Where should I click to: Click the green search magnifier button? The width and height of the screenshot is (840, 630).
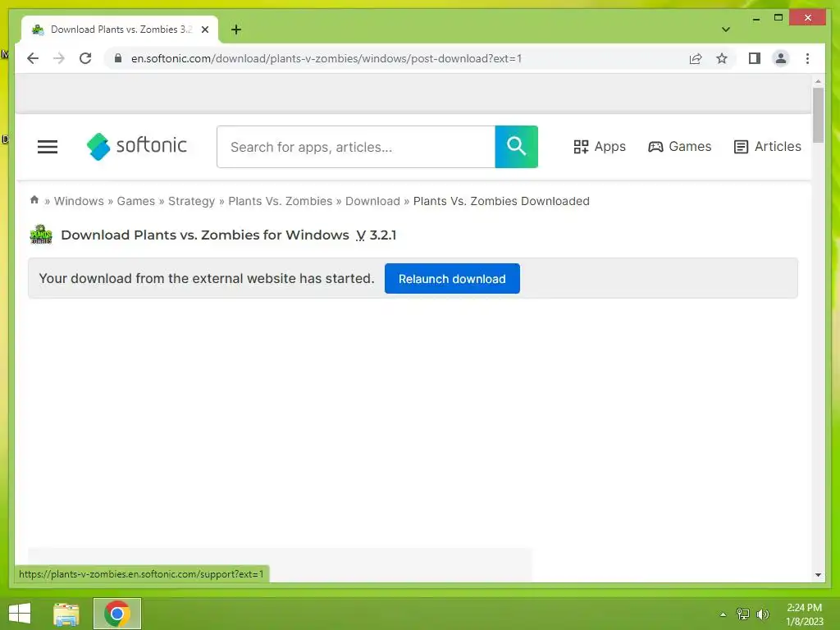pyautogui.click(x=517, y=147)
